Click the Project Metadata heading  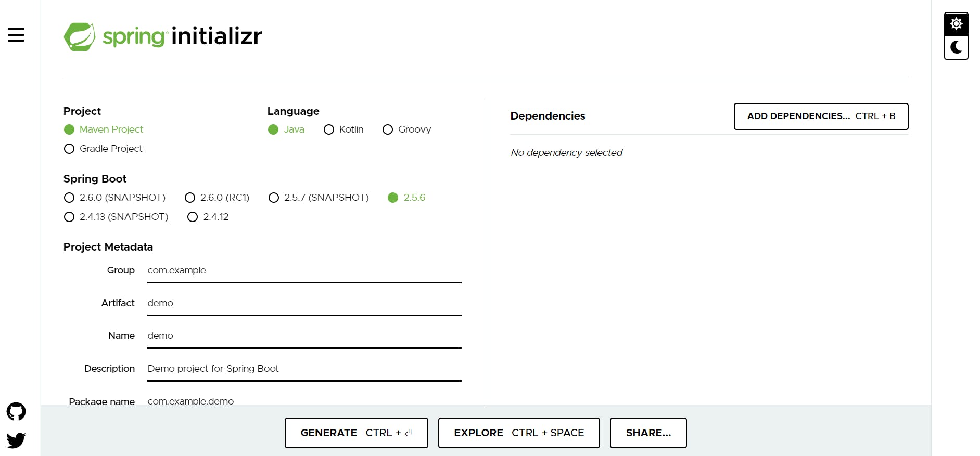pyautogui.click(x=108, y=247)
